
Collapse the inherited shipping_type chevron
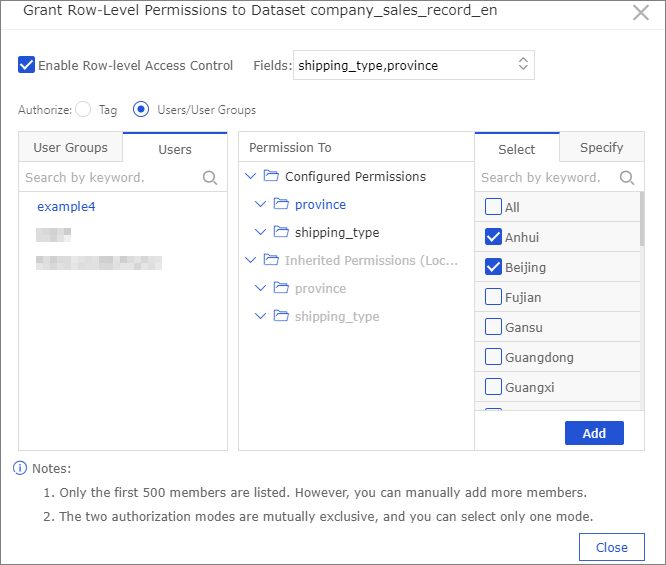click(x=260, y=316)
